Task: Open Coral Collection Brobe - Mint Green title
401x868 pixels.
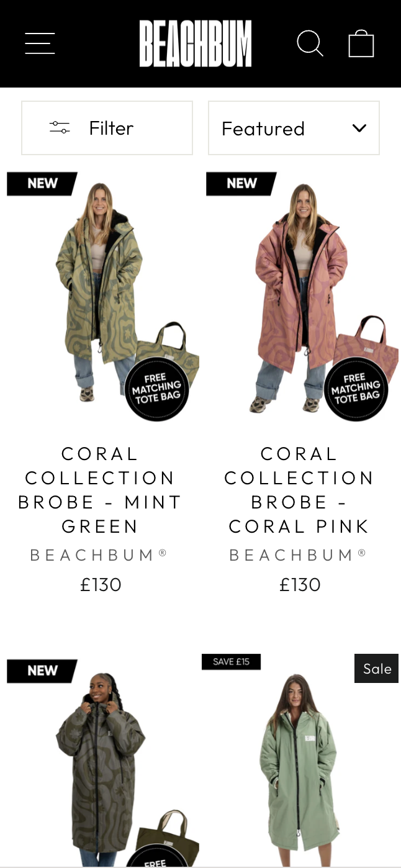Action: pos(100,490)
